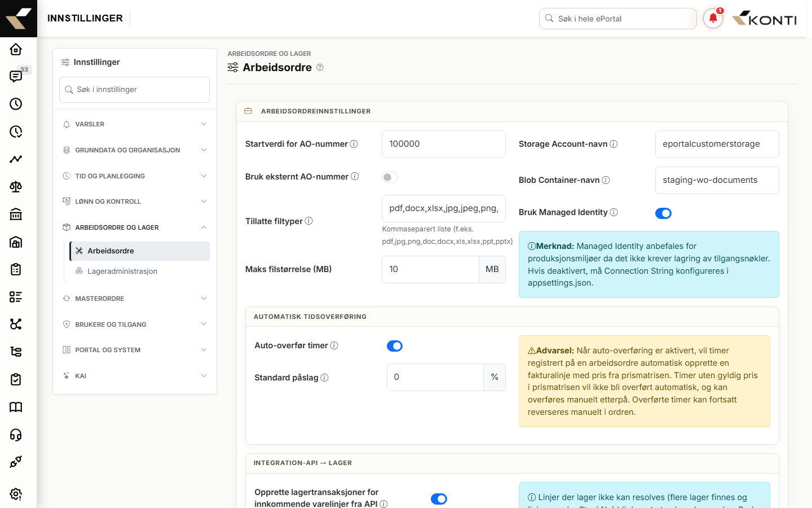Open chat messages icon with 33 badge
This screenshot has height=508, width=812.
coord(16,76)
